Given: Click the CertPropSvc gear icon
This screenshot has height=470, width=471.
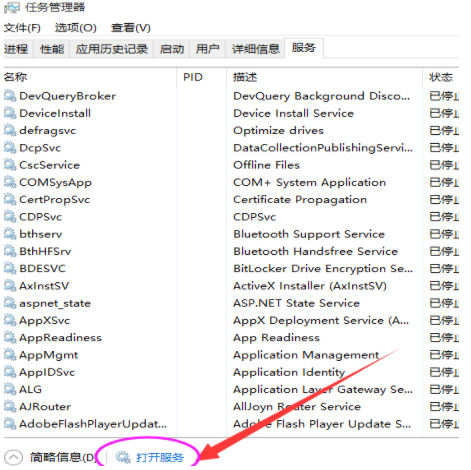Looking at the screenshot, I should (10, 200).
